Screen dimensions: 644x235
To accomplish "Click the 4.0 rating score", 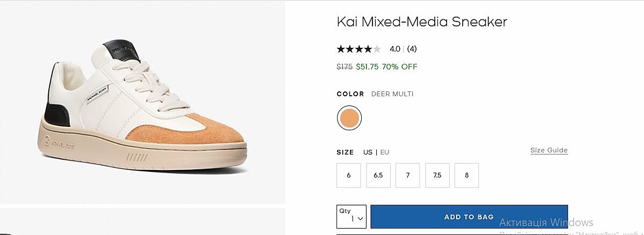I will (395, 49).
